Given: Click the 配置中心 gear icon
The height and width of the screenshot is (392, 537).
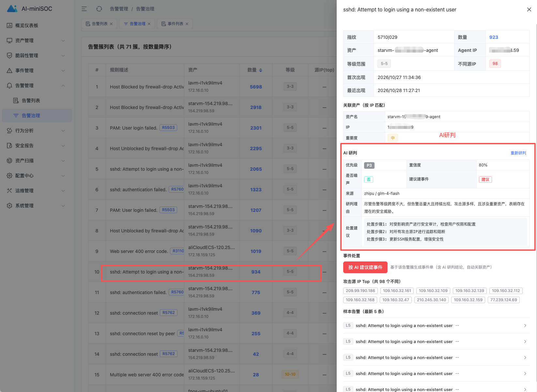Looking at the screenshot, I should (x=9, y=176).
